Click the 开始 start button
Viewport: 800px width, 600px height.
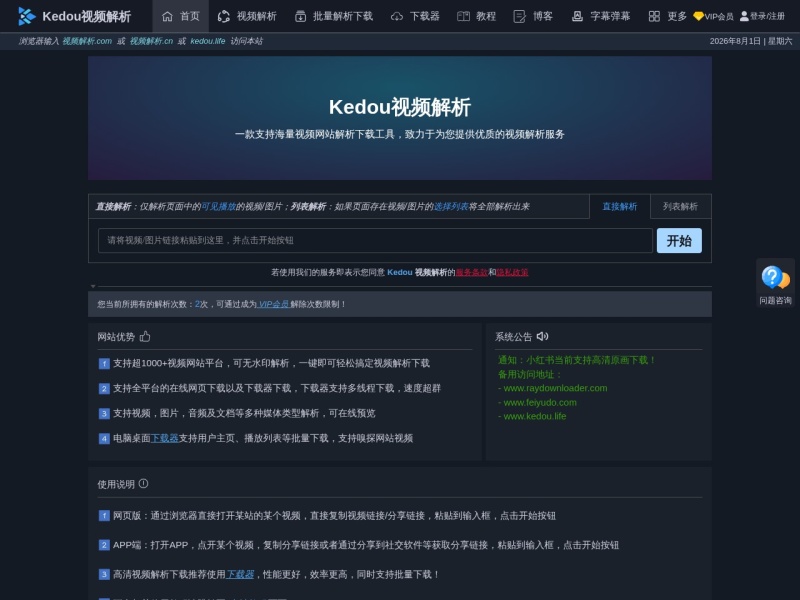679,240
